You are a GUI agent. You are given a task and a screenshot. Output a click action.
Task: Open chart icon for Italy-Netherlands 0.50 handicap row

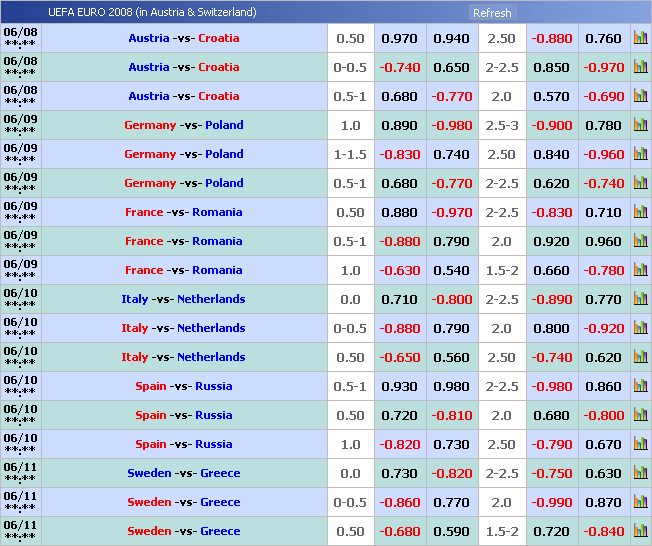640,358
